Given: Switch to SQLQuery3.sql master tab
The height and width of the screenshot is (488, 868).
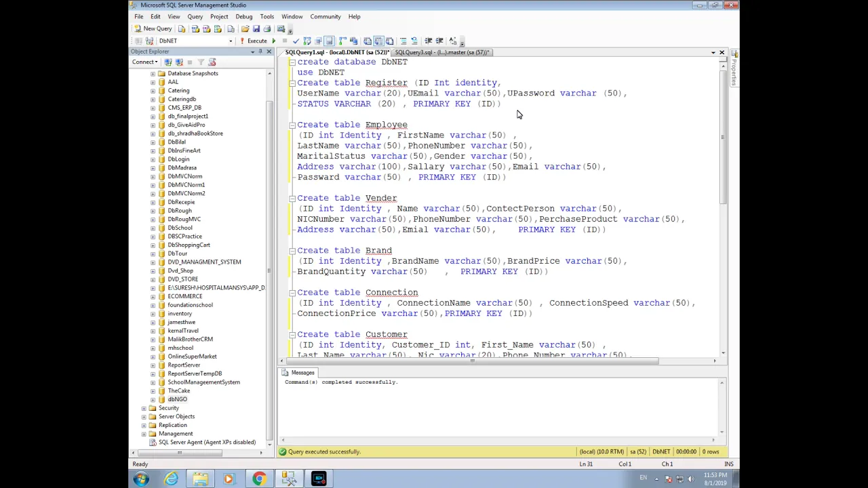Looking at the screenshot, I should coord(441,52).
